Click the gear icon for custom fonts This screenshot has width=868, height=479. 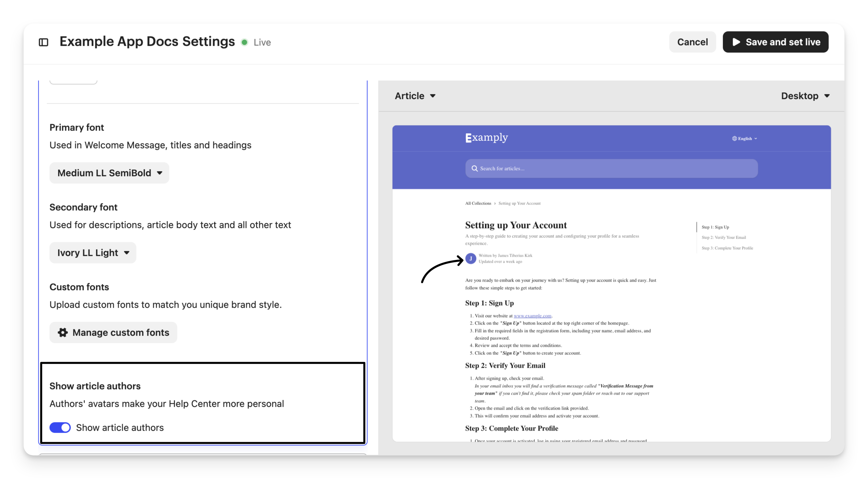[63, 332]
